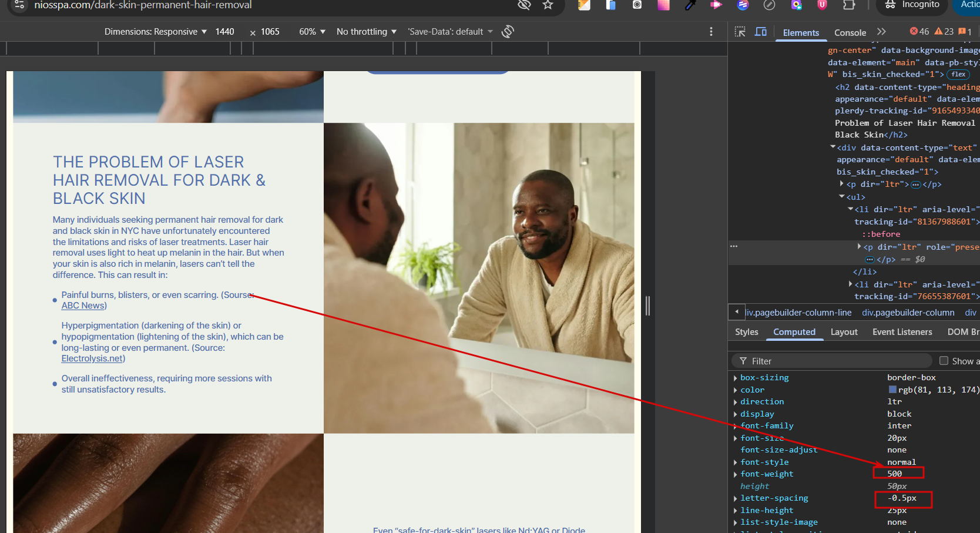Image resolution: width=980 pixels, height=533 pixels.
Task: Switch to the Console tab
Action: [850, 33]
